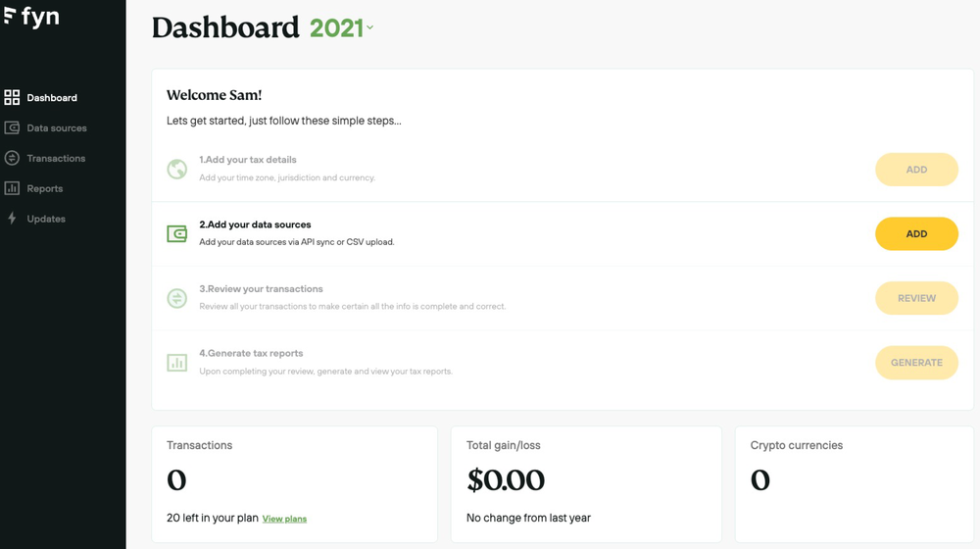980x549 pixels.
Task: Click the Reports chart icon in sidebar
Action: pos(12,188)
